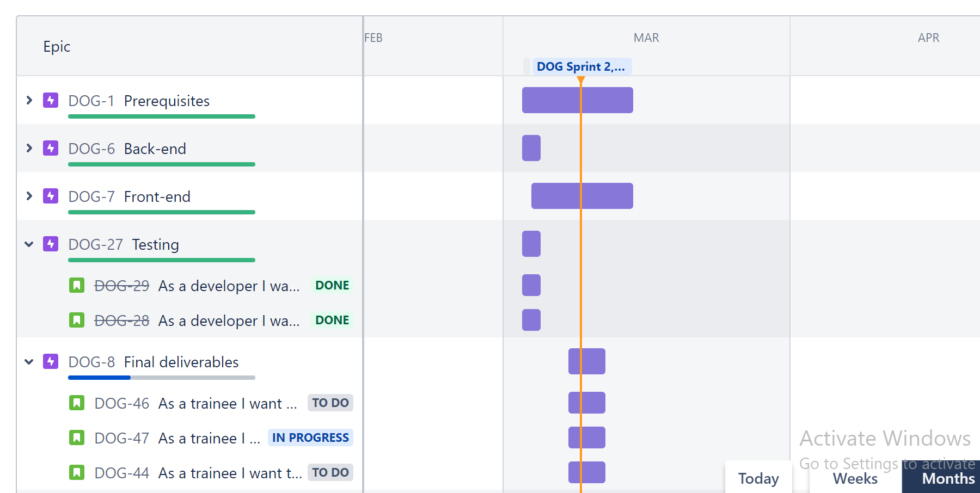The width and height of the screenshot is (980, 493).
Task: Click the MAR month header
Action: pos(646,38)
